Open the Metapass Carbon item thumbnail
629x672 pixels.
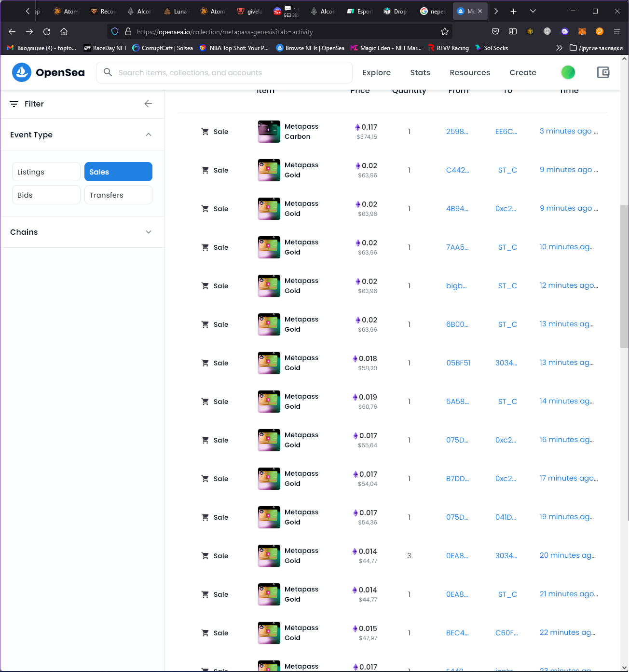(x=269, y=132)
